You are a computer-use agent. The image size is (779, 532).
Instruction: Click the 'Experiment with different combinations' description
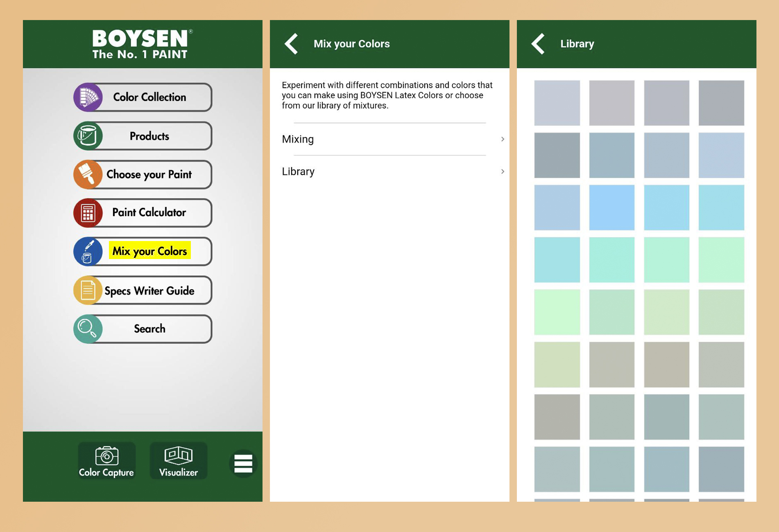[x=387, y=95]
